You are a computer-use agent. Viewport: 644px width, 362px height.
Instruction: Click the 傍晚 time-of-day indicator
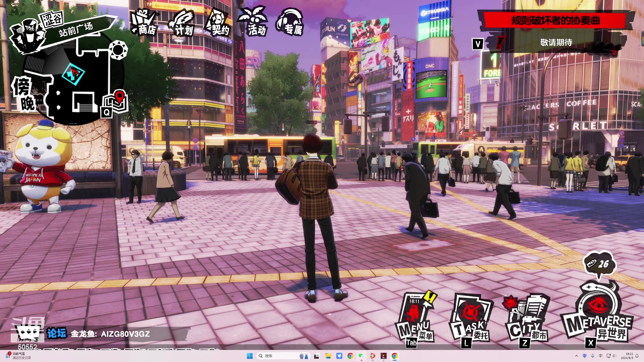(24, 95)
